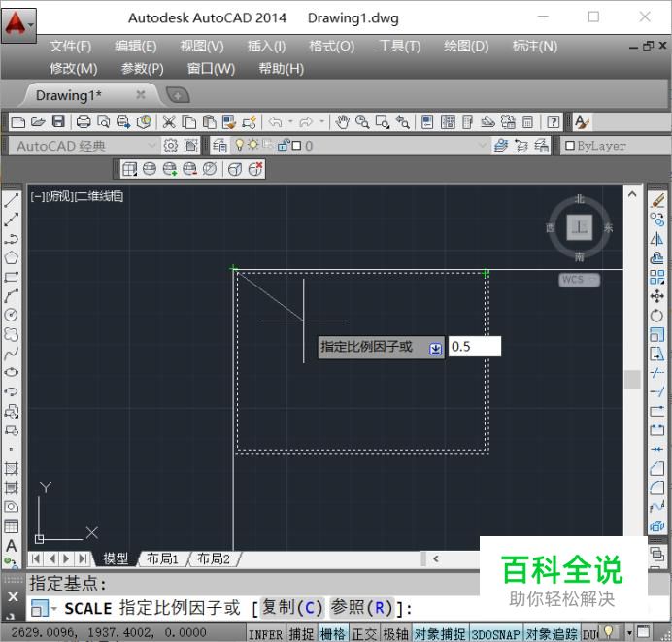
Task: Click workspace settings gear icon
Action: (x=170, y=146)
